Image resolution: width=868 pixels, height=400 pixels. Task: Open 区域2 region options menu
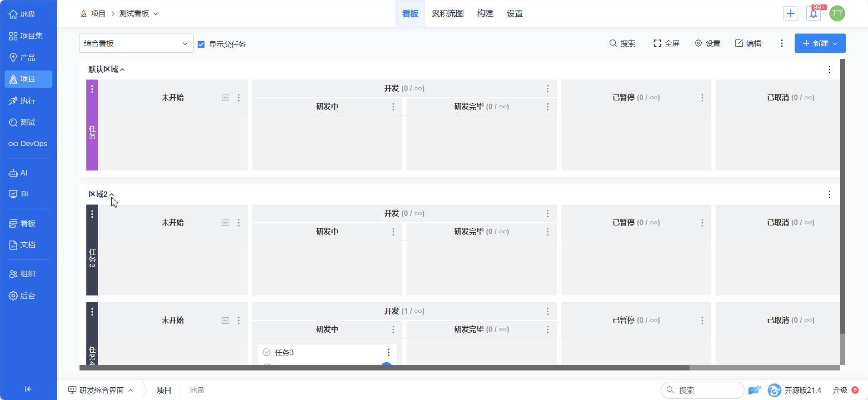(x=829, y=195)
